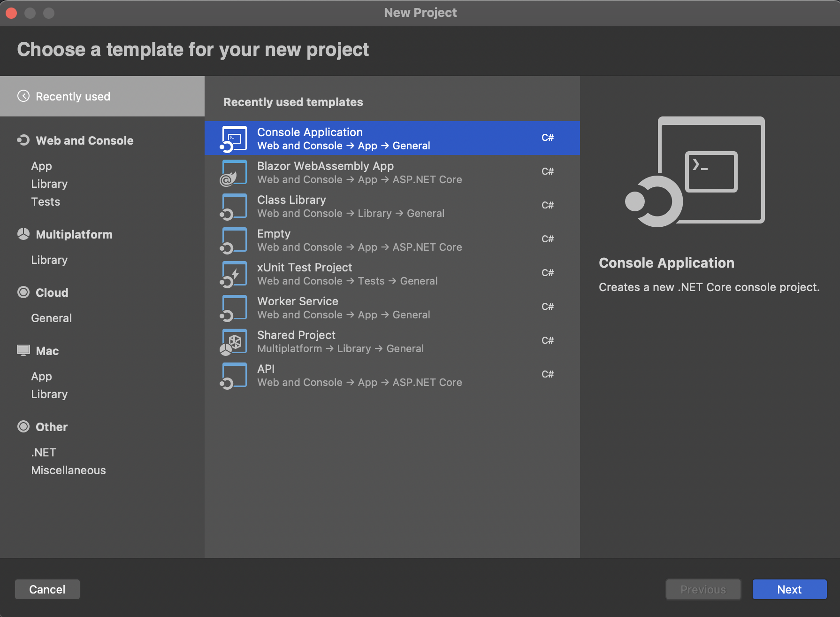Click the Web and Console category icon
Image resolution: width=840 pixels, height=617 pixels.
click(23, 140)
